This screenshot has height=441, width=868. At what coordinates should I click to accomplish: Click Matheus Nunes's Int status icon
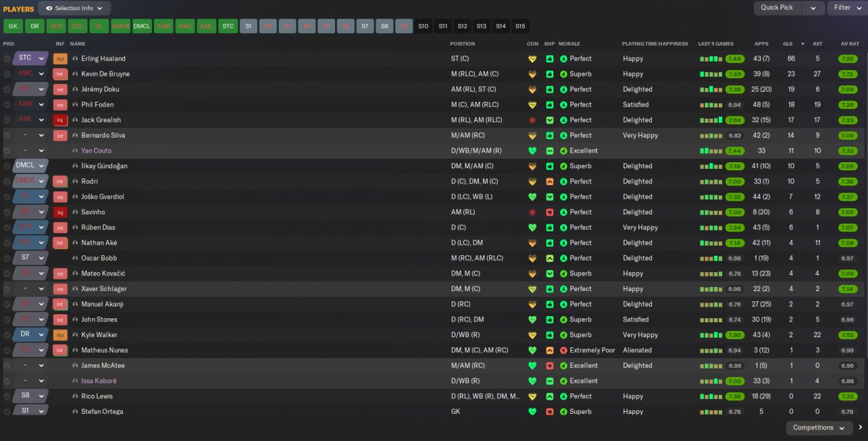[x=60, y=351]
